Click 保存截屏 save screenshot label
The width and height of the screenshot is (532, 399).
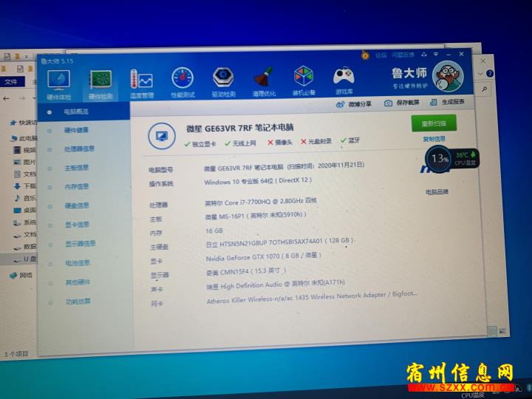408,103
